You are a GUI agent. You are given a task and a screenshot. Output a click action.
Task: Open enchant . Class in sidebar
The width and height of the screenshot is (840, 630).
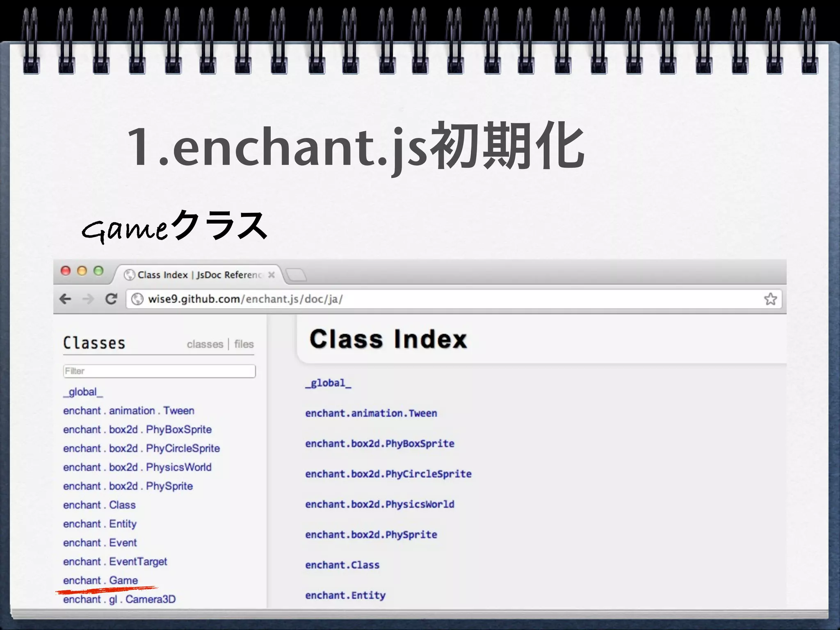99,505
